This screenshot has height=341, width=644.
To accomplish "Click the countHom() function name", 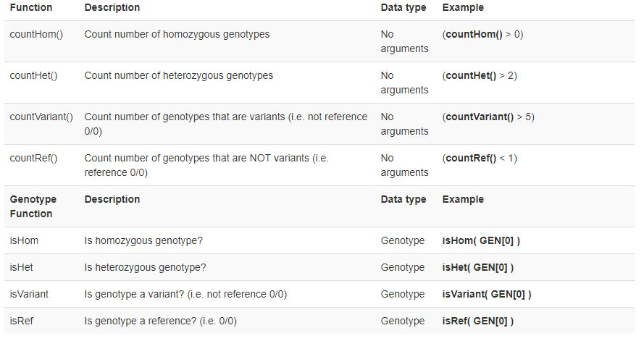I will [x=36, y=35].
